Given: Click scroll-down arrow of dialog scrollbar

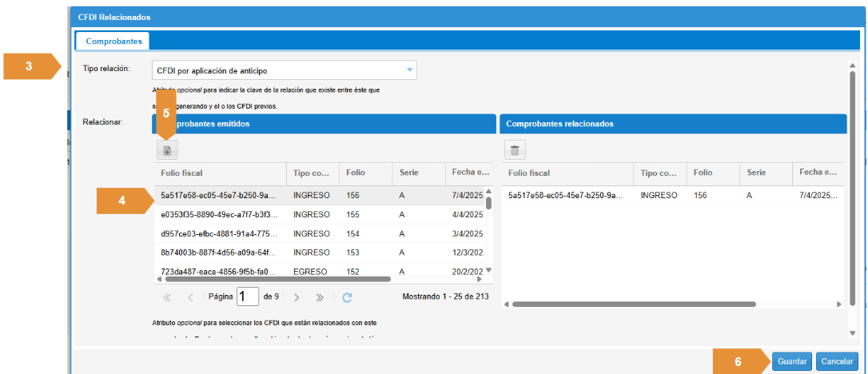Looking at the screenshot, I should pyautogui.click(x=853, y=332).
